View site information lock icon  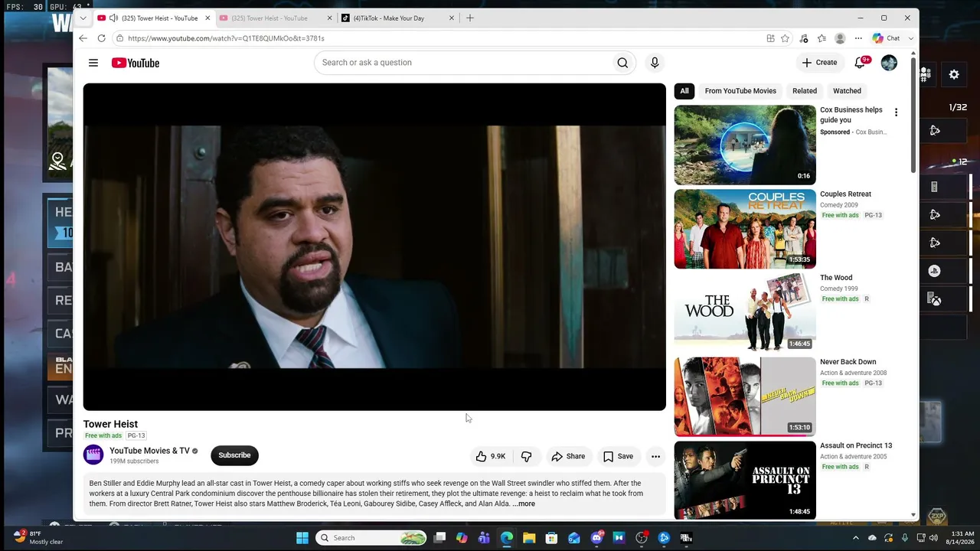tap(120, 38)
